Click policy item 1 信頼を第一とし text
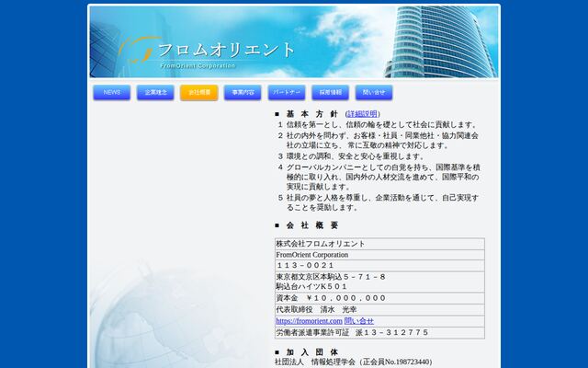The width and height of the screenshot is (588, 368). [382, 125]
